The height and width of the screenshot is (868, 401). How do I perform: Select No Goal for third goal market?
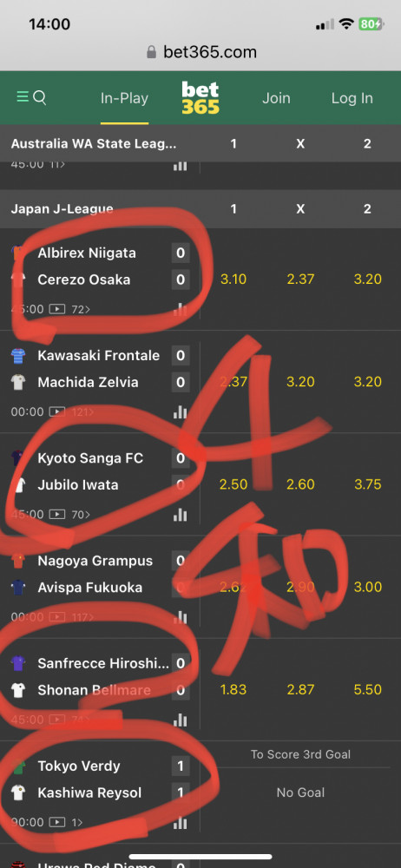coord(300,792)
